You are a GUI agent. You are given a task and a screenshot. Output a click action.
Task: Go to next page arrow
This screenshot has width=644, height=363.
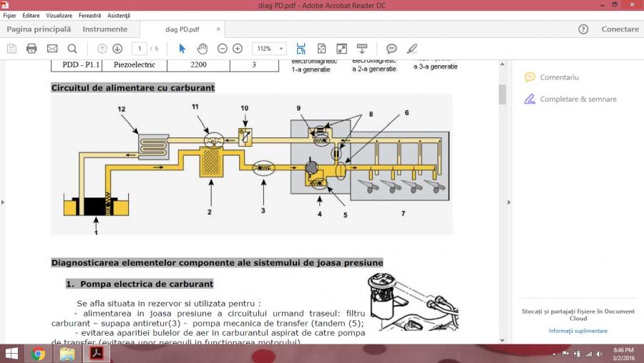[x=117, y=49]
